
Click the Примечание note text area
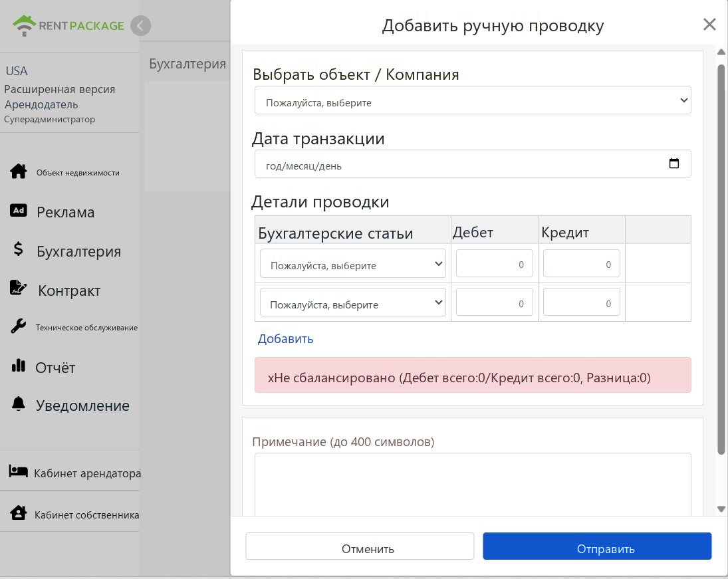tap(473, 485)
